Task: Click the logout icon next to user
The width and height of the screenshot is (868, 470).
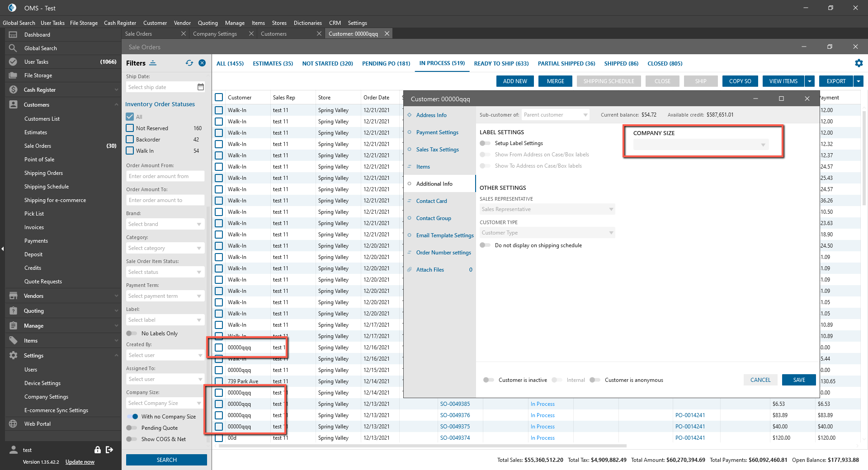Action: 109,450
